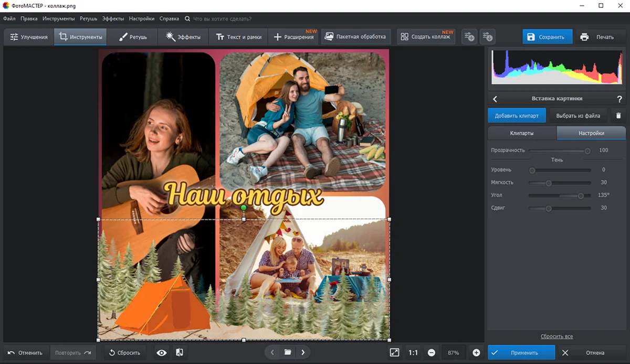Click the Сбросить все link
The image size is (630, 364).
click(556, 336)
